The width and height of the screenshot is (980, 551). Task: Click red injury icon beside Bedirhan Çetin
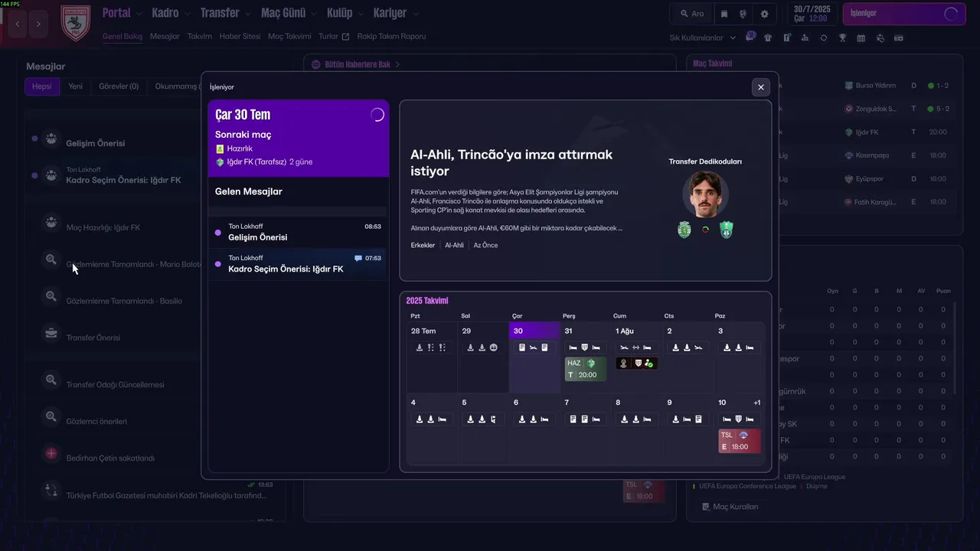[51, 454]
